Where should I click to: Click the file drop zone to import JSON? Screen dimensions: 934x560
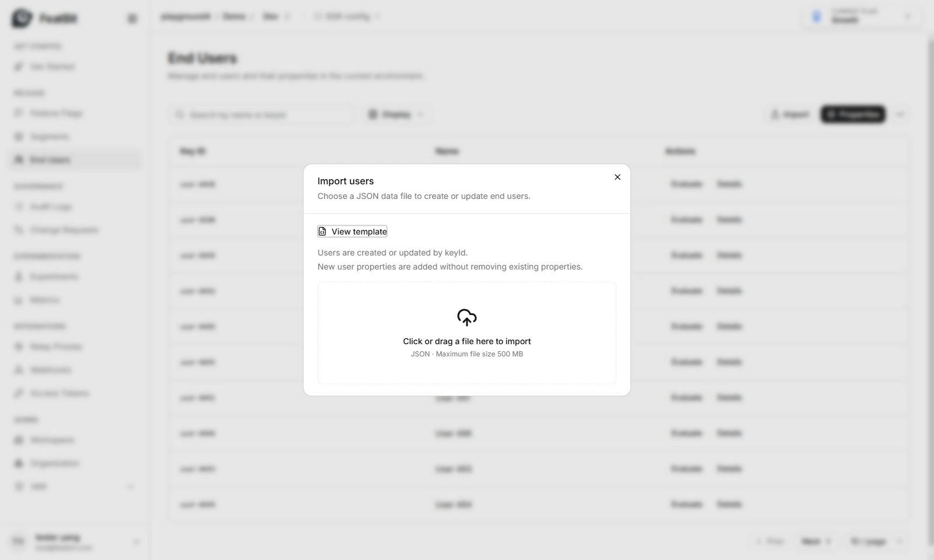467,333
